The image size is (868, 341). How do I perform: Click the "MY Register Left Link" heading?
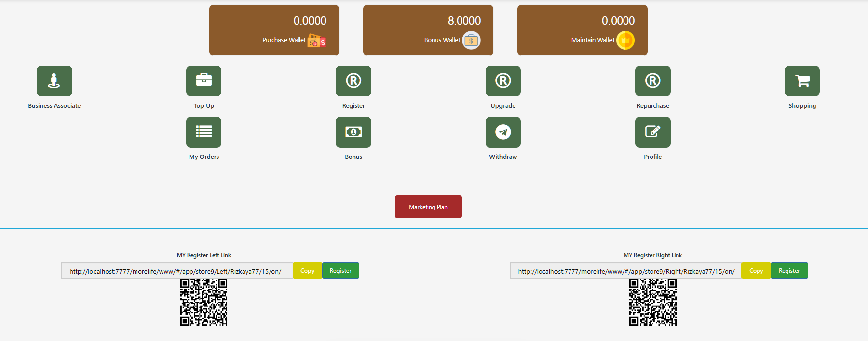tap(204, 255)
